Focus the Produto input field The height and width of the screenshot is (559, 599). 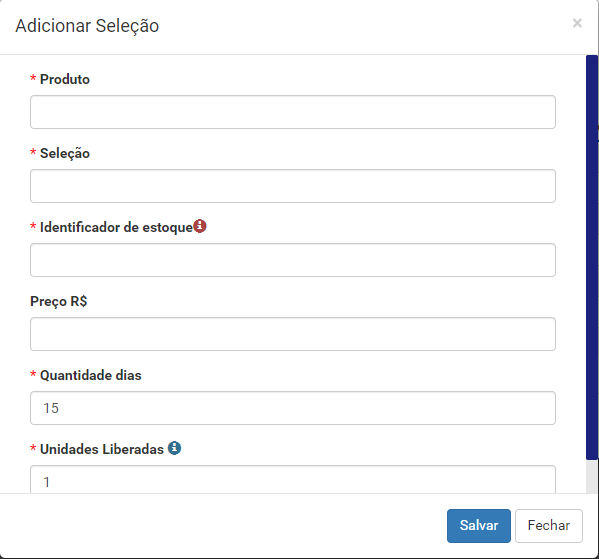point(293,112)
